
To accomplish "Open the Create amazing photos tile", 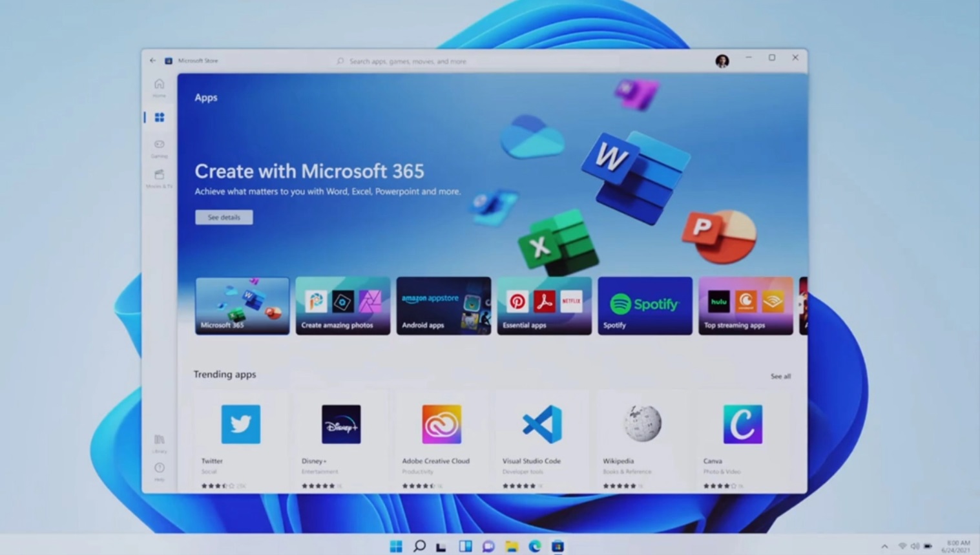I will (342, 306).
